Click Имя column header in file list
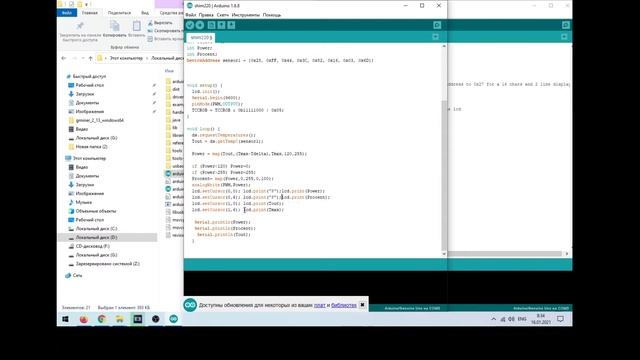 [169, 71]
